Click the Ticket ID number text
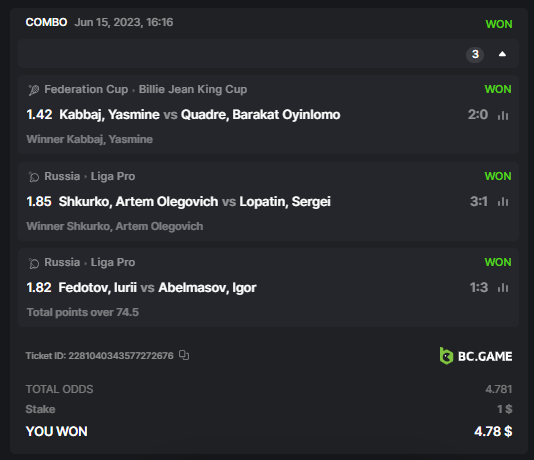This screenshot has height=460, width=534. pyautogui.click(x=121, y=355)
